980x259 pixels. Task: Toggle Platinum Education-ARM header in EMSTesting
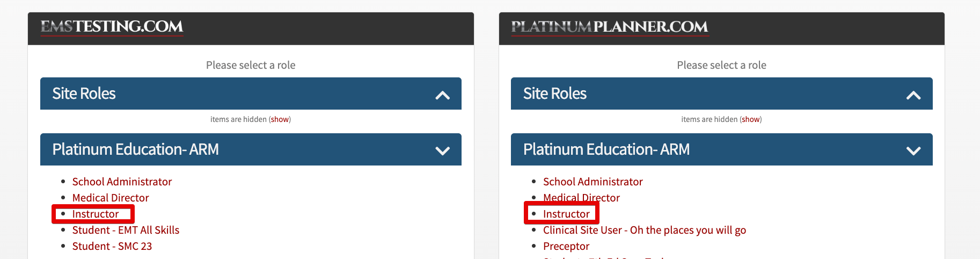(x=251, y=149)
